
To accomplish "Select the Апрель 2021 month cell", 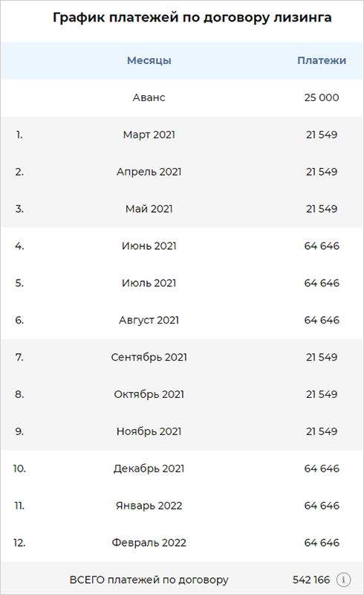I will click(x=149, y=172).
